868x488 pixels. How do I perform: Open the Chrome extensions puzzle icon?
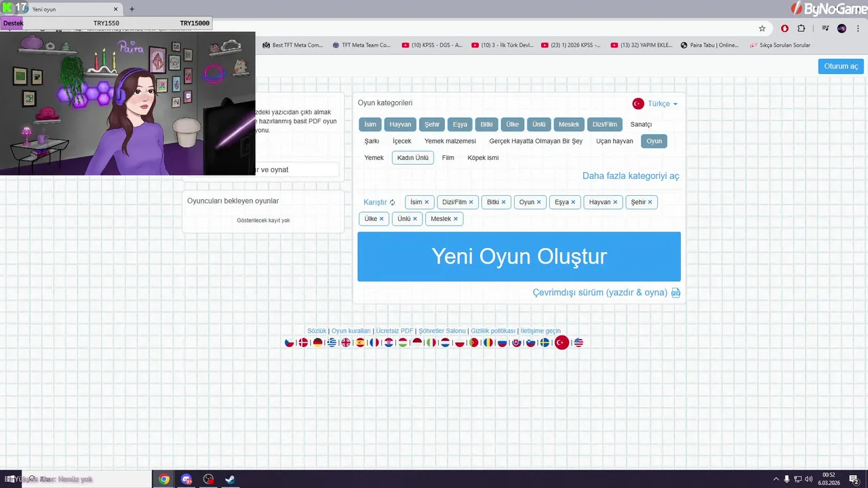pos(802,28)
